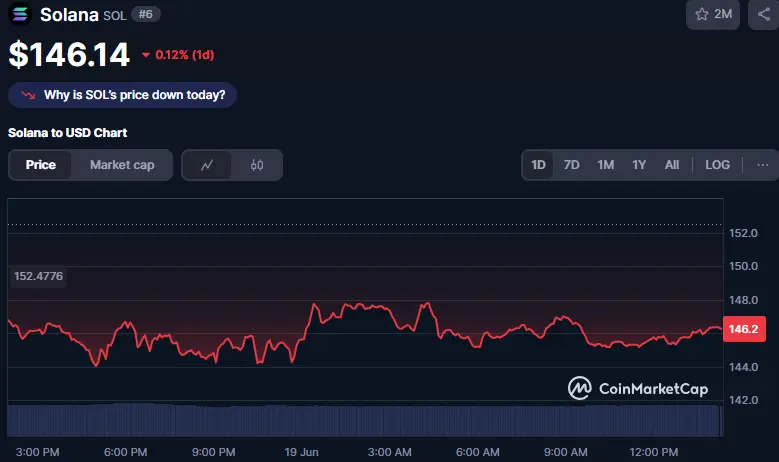Viewport: 779px width, 462px height.
Task: Click the Solana to USD Chart heading
Action: (x=68, y=133)
